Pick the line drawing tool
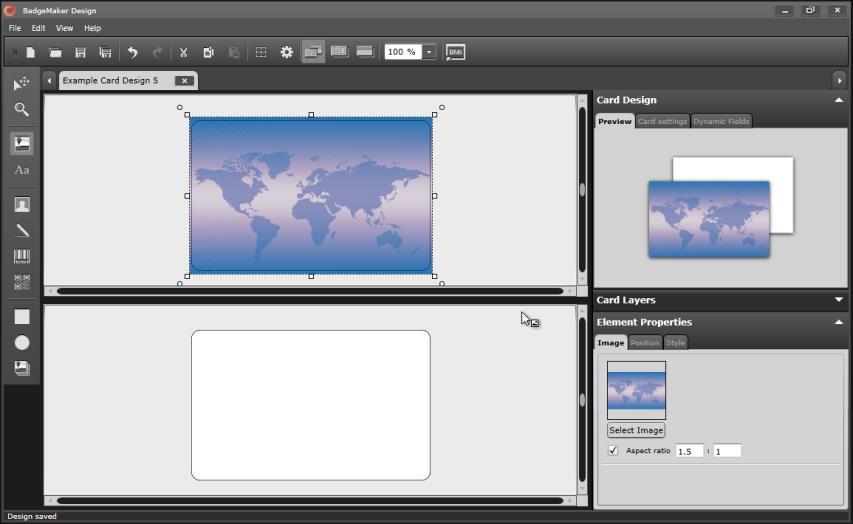 [x=22, y=231]
